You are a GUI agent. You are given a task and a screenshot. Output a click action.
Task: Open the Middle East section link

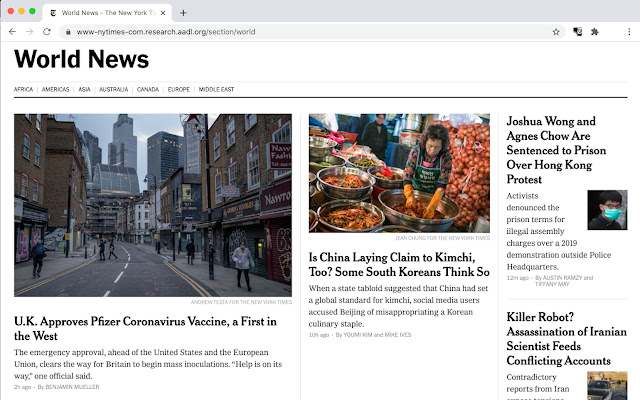pos(216,89)
